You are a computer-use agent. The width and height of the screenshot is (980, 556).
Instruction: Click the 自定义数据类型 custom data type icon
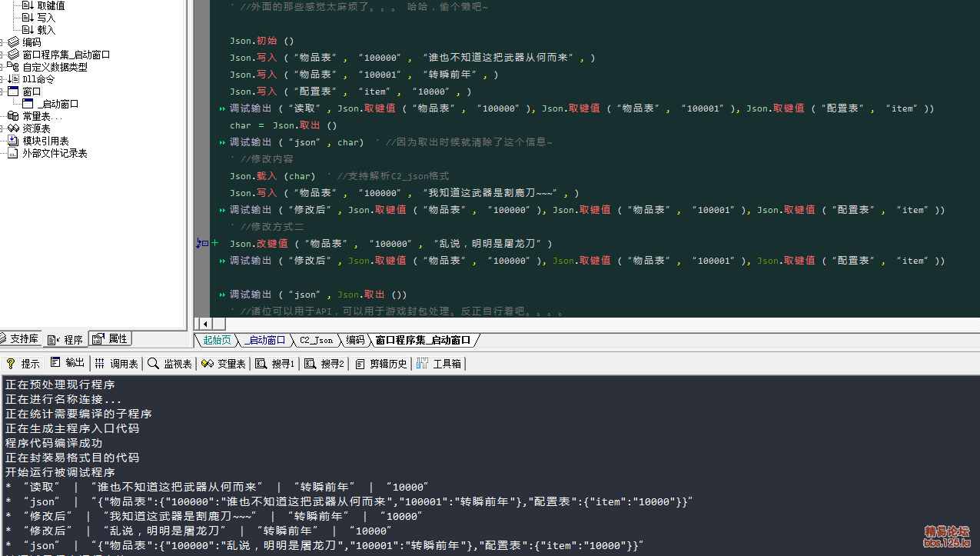(x=13, y=67)
